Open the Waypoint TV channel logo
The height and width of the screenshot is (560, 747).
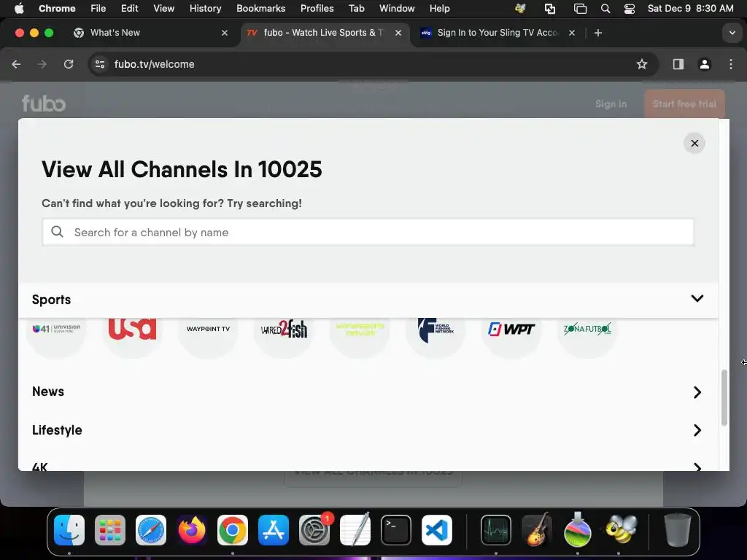[x=208, y=329]
